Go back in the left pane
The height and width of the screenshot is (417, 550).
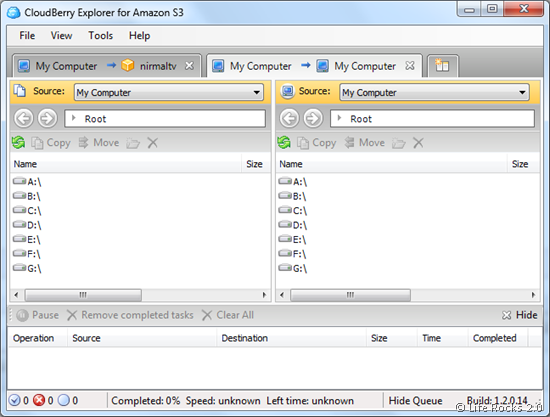(x=24, y=118)
